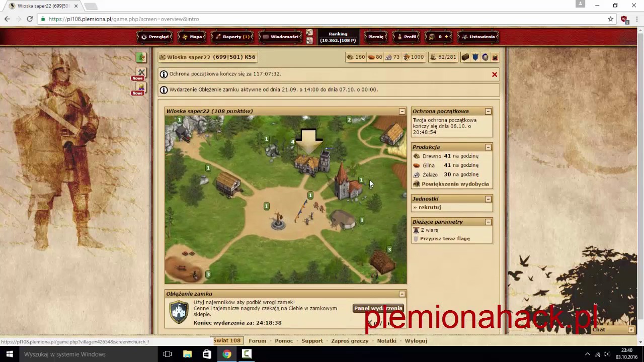644x362 pixels.
Task: Click the lower small icon beside Wiadomości
Action: [x=309, y=40]
